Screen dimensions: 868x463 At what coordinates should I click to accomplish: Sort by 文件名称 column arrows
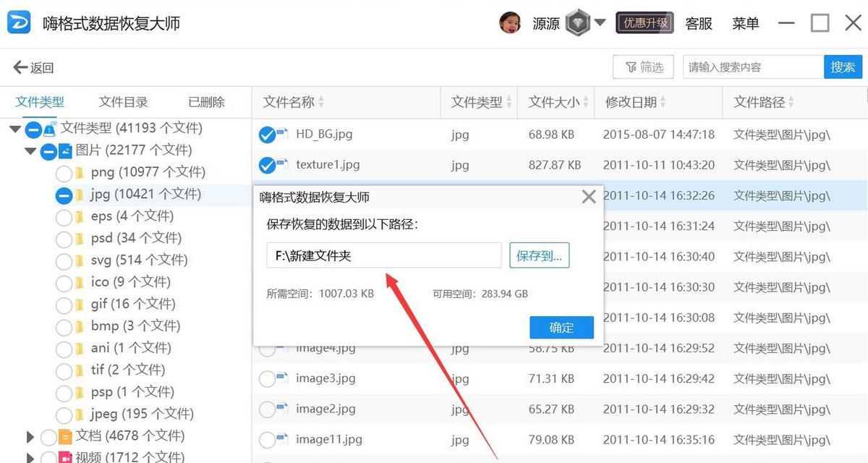tap(321, 103)
